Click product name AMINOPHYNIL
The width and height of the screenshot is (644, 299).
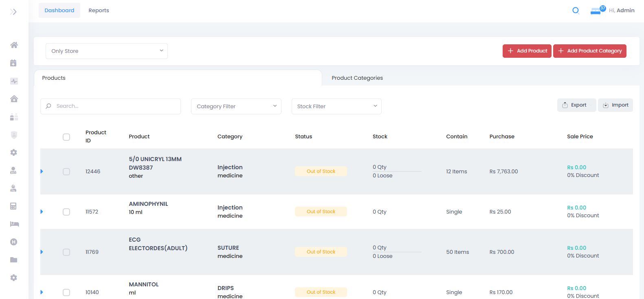[x=148, y=204]
